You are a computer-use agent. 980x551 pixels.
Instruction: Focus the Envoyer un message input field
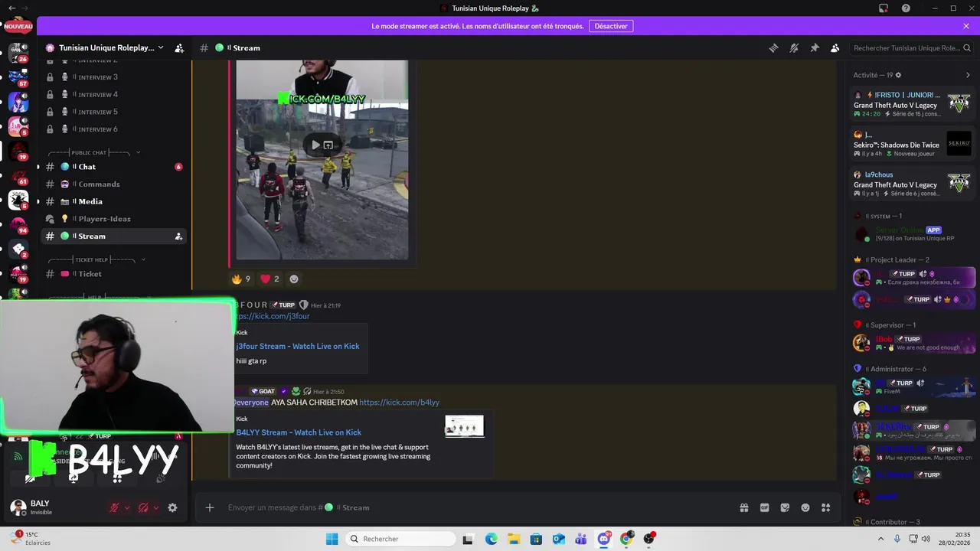pyautogui.click(x=475, y=507)
